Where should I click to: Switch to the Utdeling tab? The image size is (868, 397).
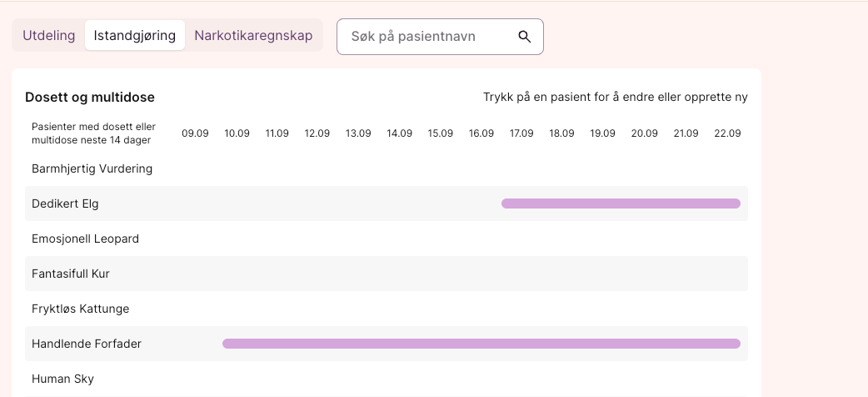(x=49, y=36)
